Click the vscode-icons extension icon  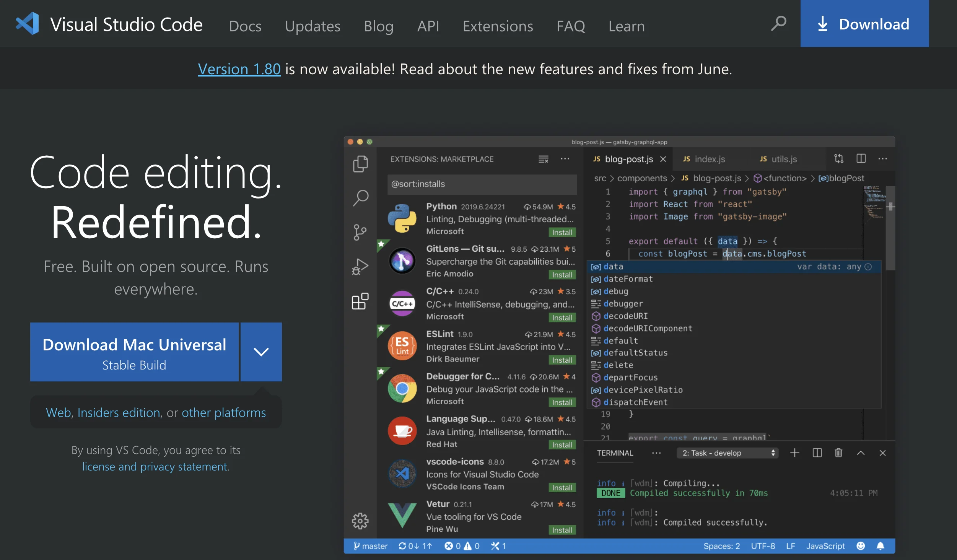(x=402, y=474)
